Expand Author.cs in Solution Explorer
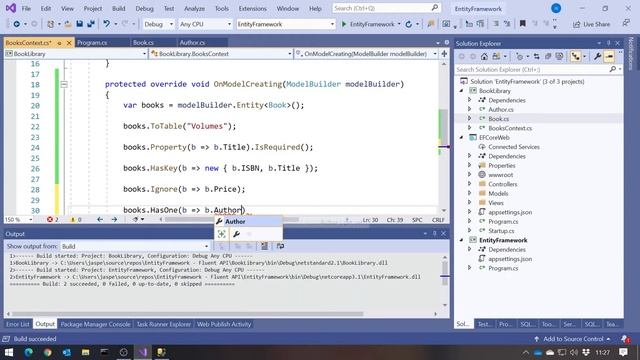This screenshot has width=640, height=360. tap(469, 109)
